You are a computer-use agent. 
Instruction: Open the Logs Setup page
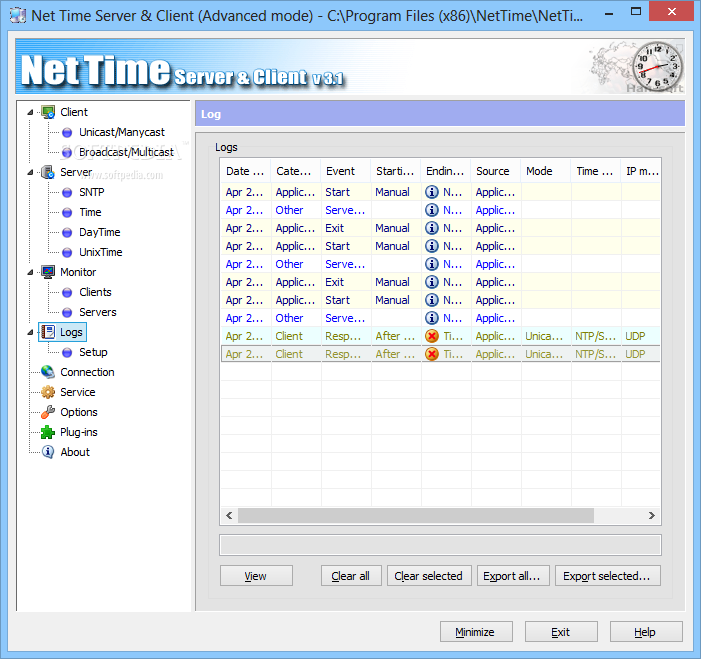pos(93,352)
